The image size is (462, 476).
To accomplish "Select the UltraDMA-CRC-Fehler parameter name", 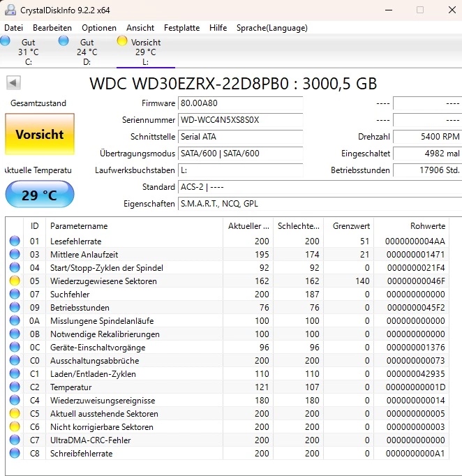I will click(91, 440).
